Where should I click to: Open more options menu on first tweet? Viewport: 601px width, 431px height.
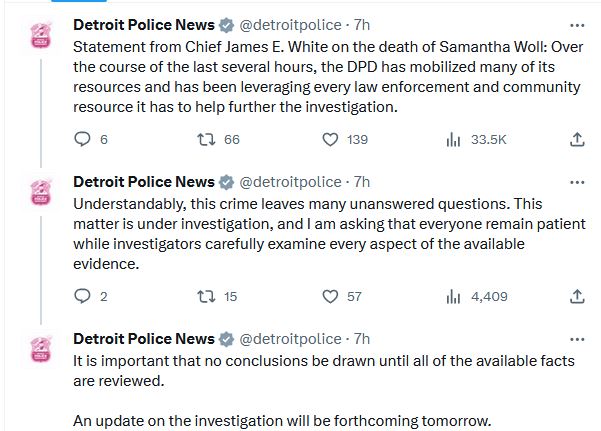(577, 25)
